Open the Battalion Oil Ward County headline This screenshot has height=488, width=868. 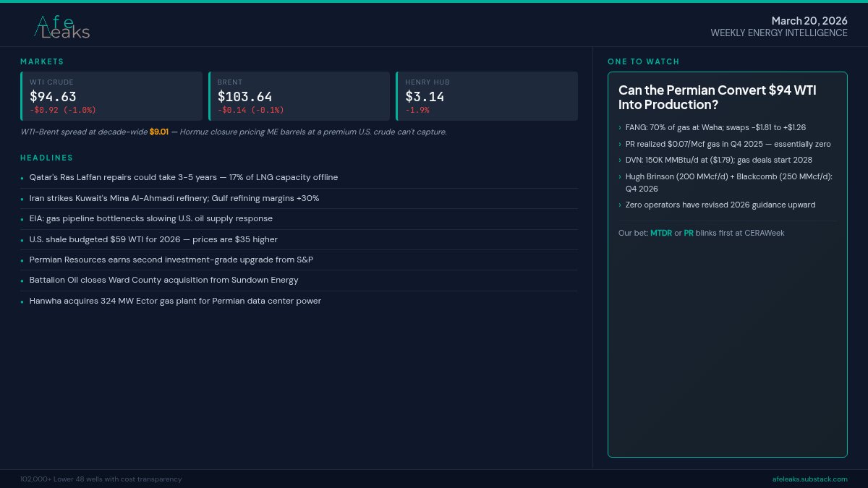(164, 280)
